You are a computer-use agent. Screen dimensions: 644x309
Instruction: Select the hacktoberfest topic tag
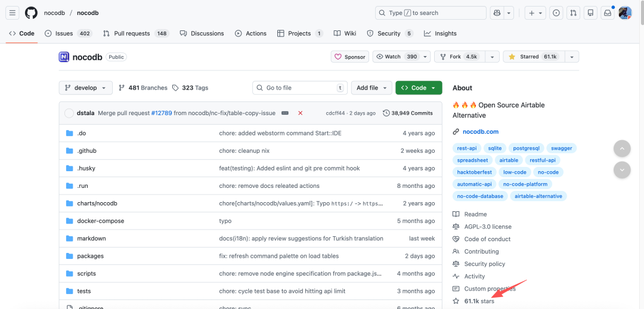tap(475, 172)
